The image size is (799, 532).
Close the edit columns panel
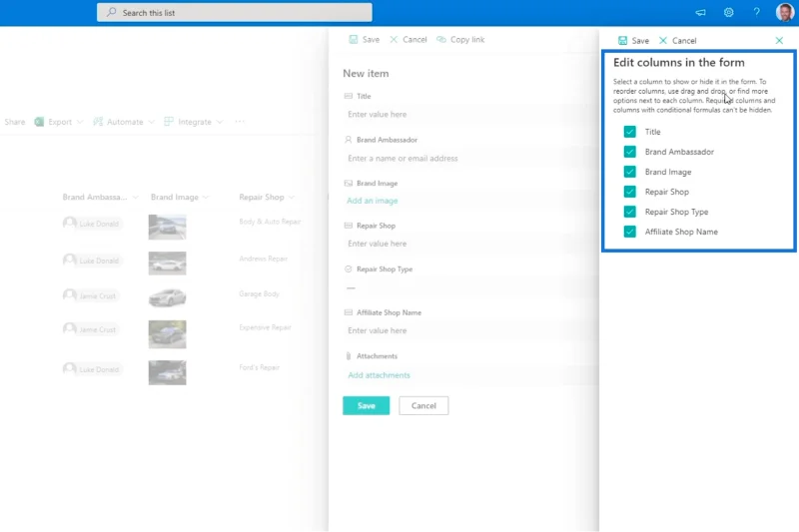coord(779,40)
